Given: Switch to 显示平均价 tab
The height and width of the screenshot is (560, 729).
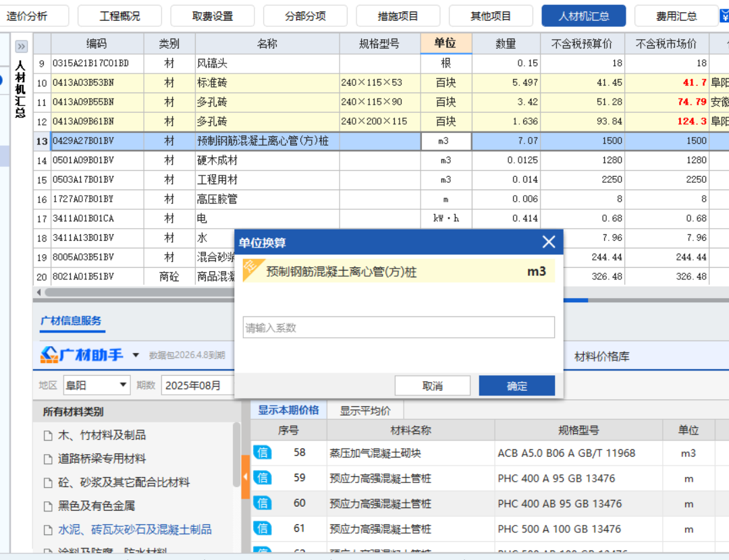Looking at the screenshot, I should [365, 411].
